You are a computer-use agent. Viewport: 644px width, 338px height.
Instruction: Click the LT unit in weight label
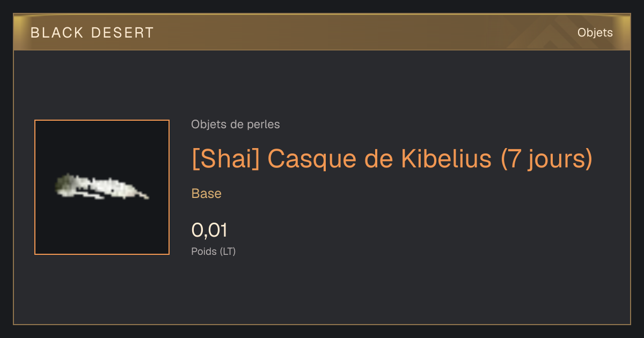tap(228, 251)
